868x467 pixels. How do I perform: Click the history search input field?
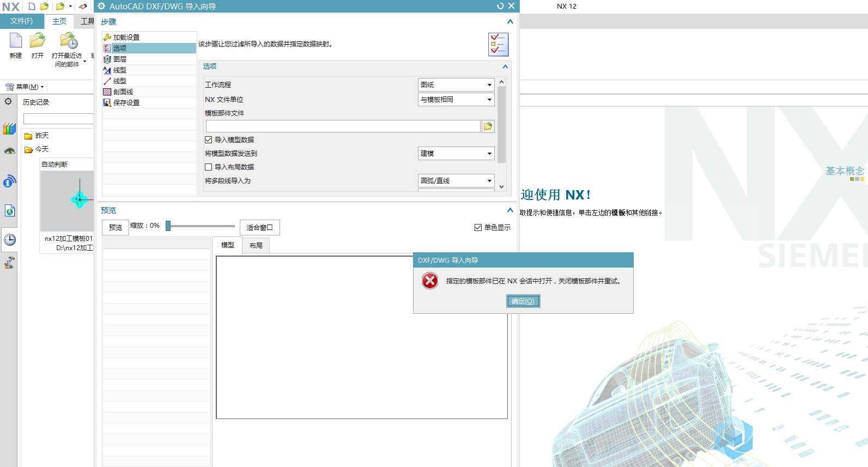[59, 119]
